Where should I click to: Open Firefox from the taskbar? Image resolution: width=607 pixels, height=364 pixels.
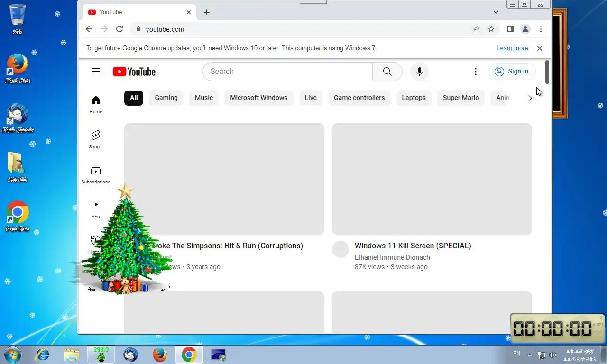pos(160,355)
